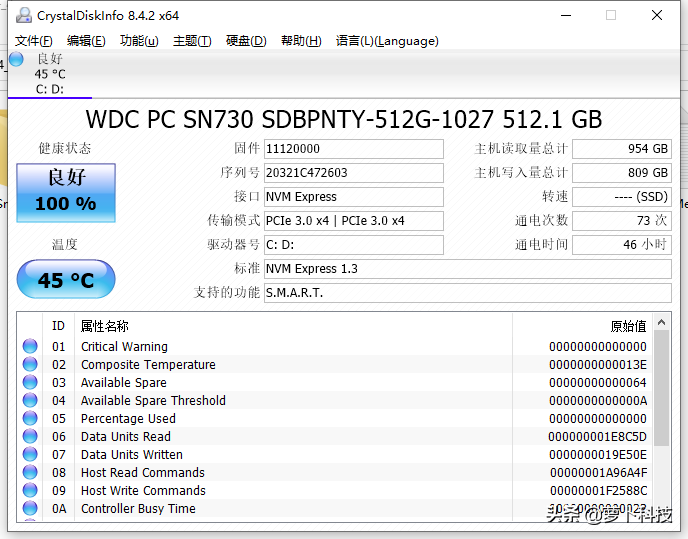Click raw value 0000000019E50E
The image size is (688, 539).
click(598, 455)
